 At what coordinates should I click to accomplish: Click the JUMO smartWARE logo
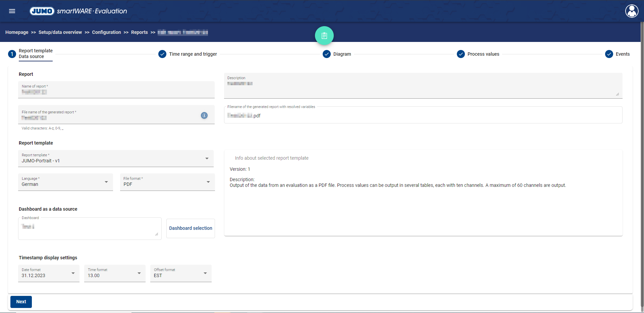[78, 11]
